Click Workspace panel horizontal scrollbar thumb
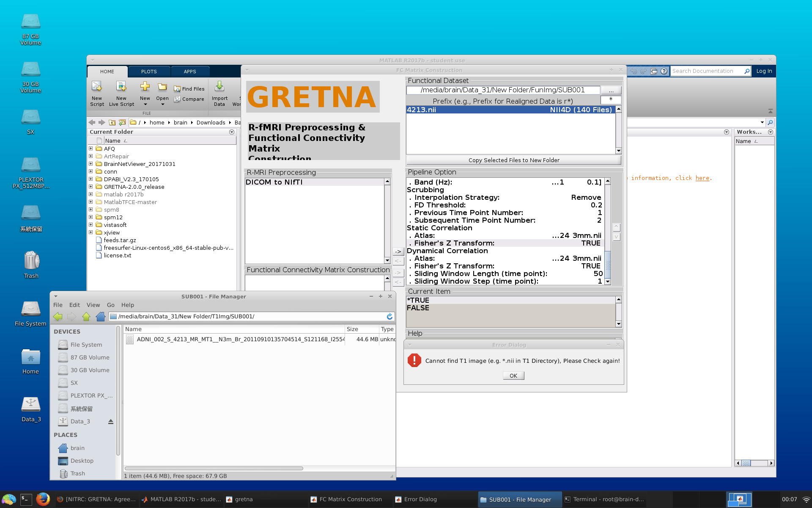The width and height of the screenshot is (812, 508). coord(746,463)
